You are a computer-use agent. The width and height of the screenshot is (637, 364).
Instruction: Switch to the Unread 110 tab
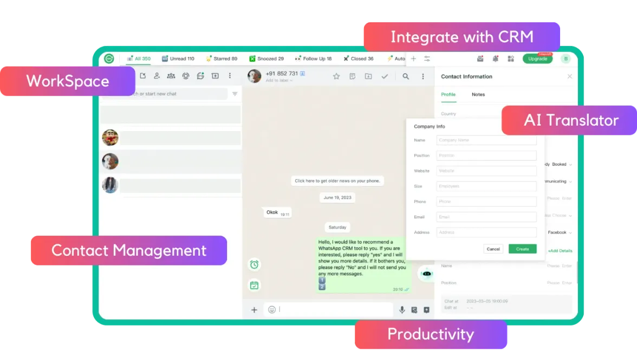(x=178, y=58)
